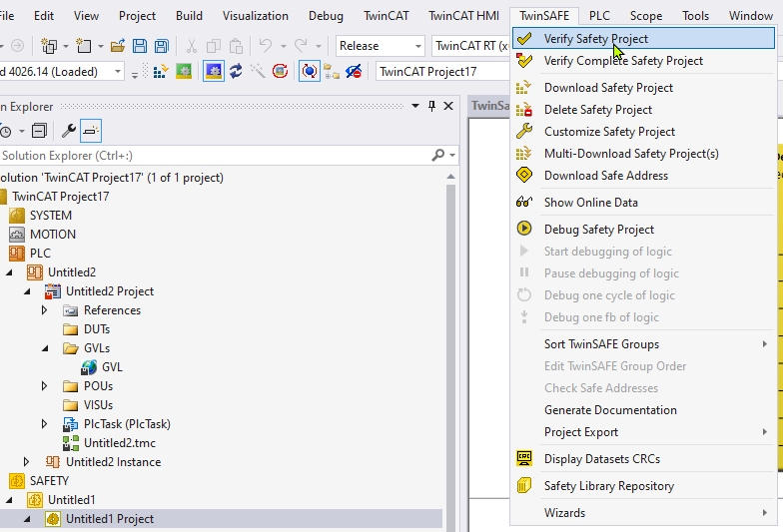Image resolution: width=783 pixels, height=532 pixels.
Task: Pin the Solution Explorer panel
Action: (x=431, y=106)
